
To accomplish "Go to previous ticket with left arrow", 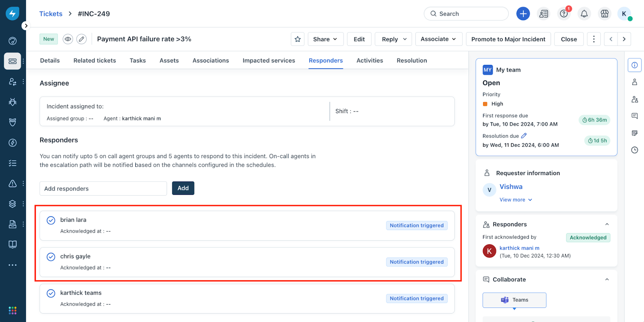I will [611, 39].
